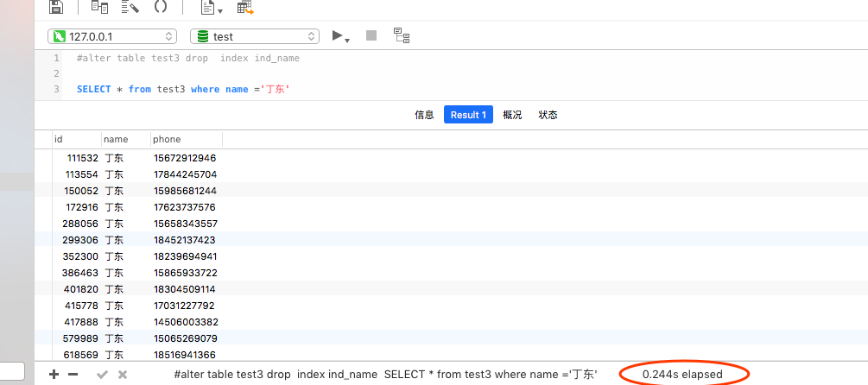Place cursor in SQL line 3 SELECT statement
The image size is (868, 385).
pyautogui.click(x=183, y=89)
